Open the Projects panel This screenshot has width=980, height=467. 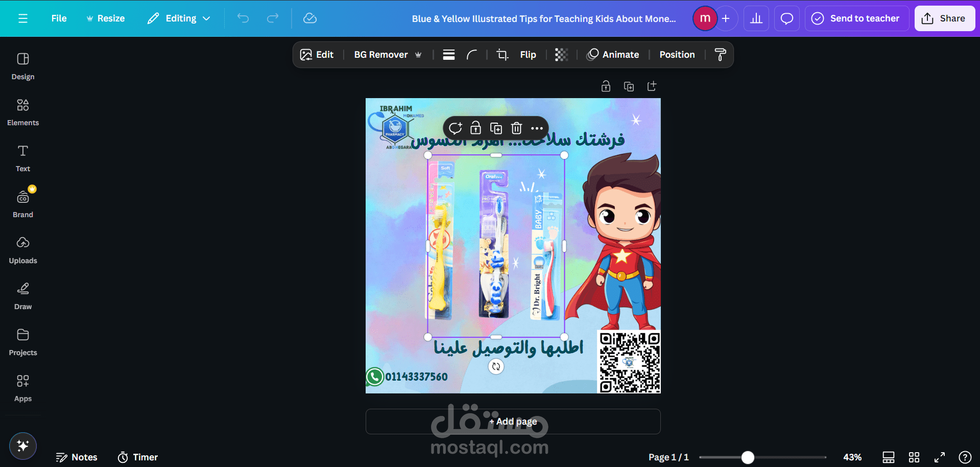coord(23,342)
